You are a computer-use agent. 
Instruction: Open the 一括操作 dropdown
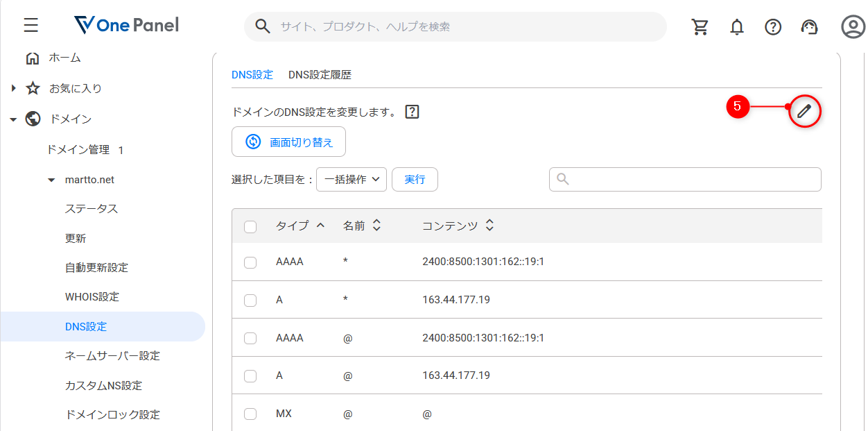[351, 179]
